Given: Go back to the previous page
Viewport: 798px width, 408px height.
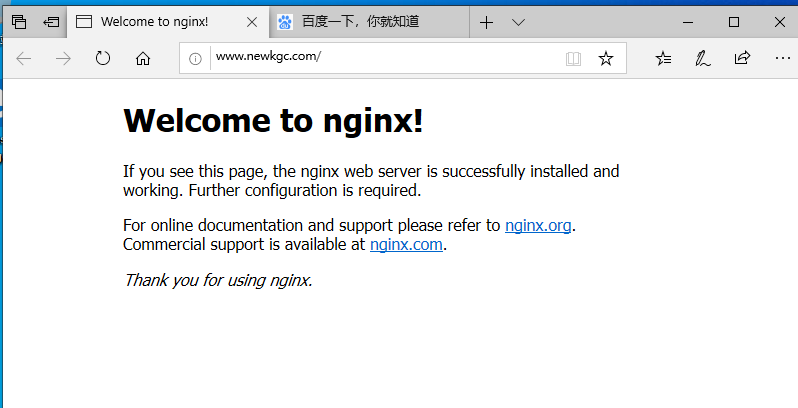Looking at the screenshot, I should click(24, 59).
